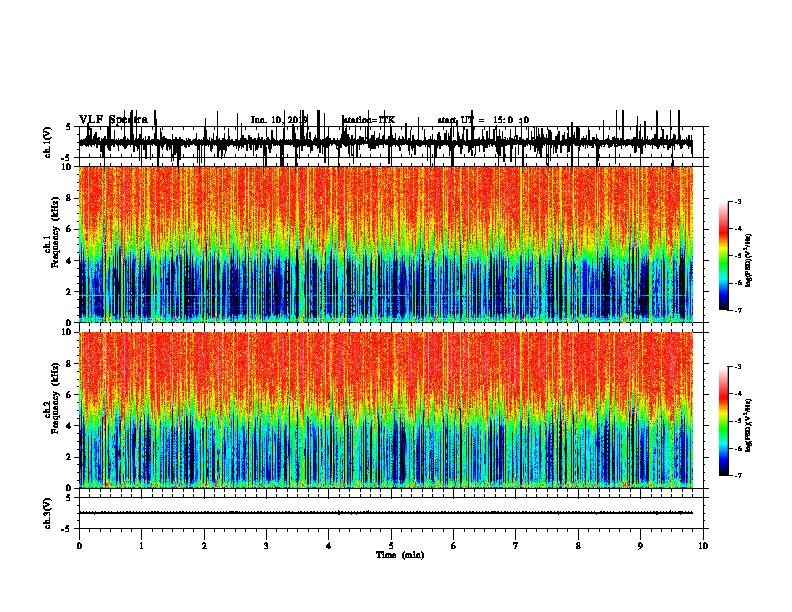
Task: Click the 'VLF Spectra' plot title
Action: [x=114, y=120]
